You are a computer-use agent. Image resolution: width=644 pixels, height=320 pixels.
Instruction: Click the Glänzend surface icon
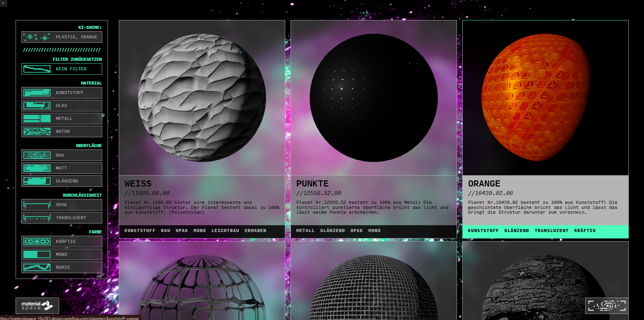click(x=37, y=181)
